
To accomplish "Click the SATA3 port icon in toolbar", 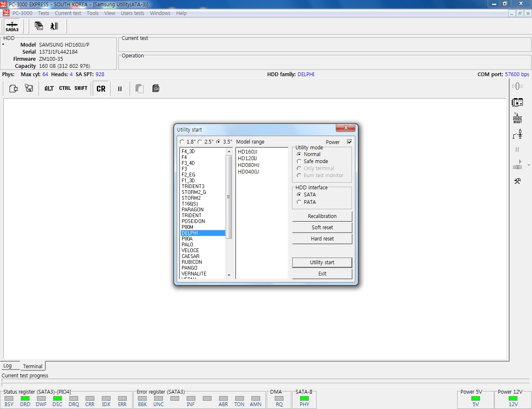I will [x=12, y=26].
